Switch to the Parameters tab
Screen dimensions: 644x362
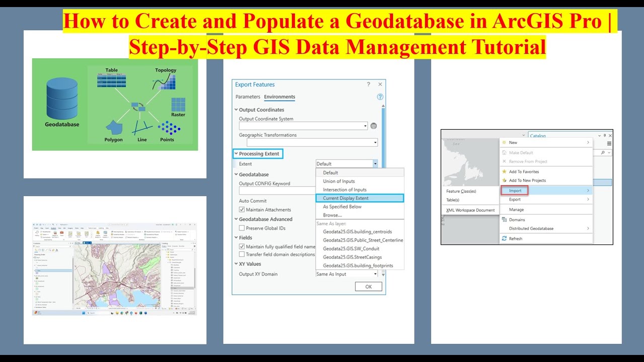[248, 97]
